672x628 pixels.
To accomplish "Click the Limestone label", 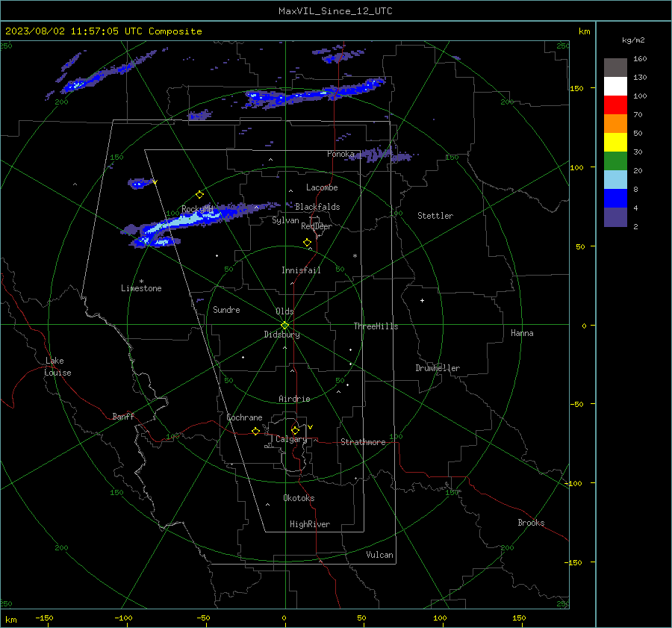I will click(x=141, y=288).
